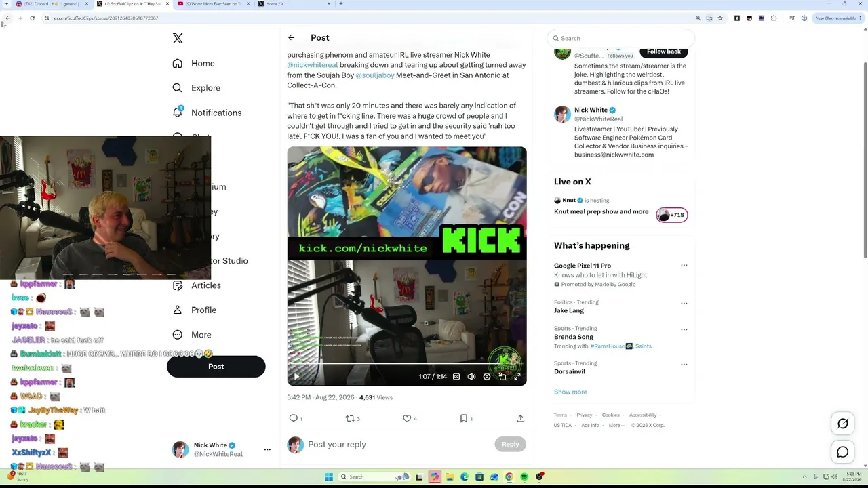Open video settings gear
This screenshot has height=488, width=868.
[x=486, y=377]
